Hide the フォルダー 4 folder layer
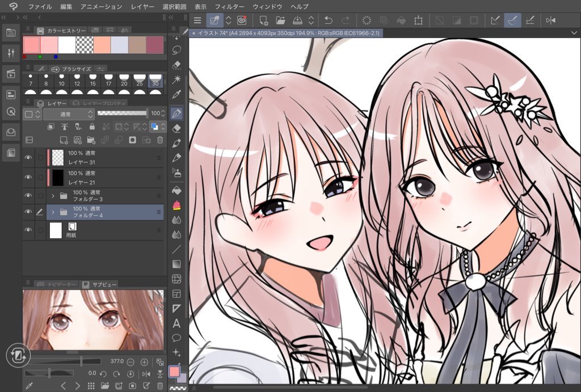581x392 pixels. click(x=28, y=212)
